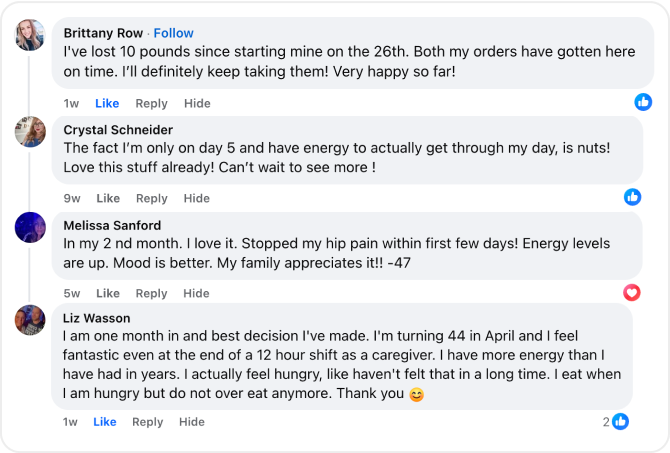The height and width of the screenshot is (453, 670).
Task: Click the 9w timestamp on Crystal's comment
Action: [x=72, y=198]
